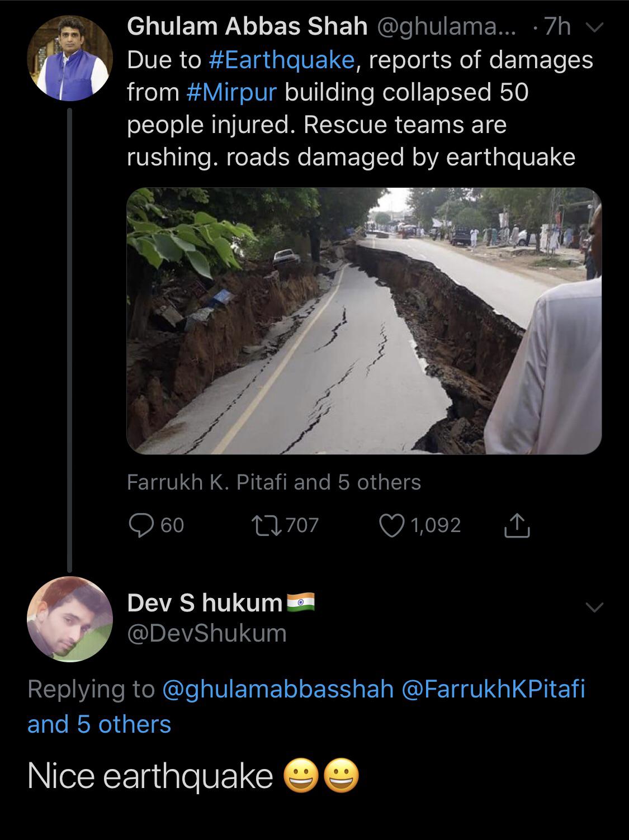The width and height of the screenshot is (629, 840).
Task: Open Dev S hukum's profile avatar
Action: point(70,619)
